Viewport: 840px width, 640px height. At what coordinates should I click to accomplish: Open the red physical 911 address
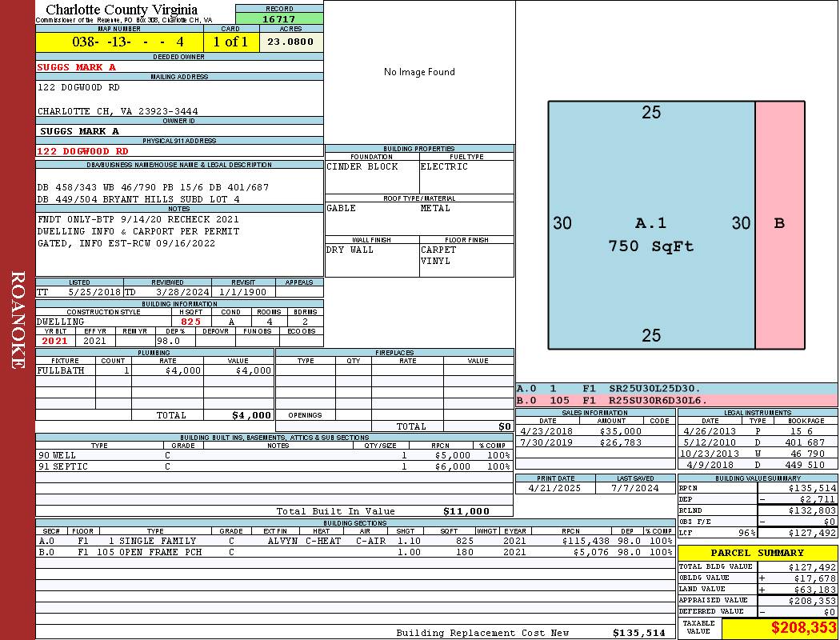82,150
